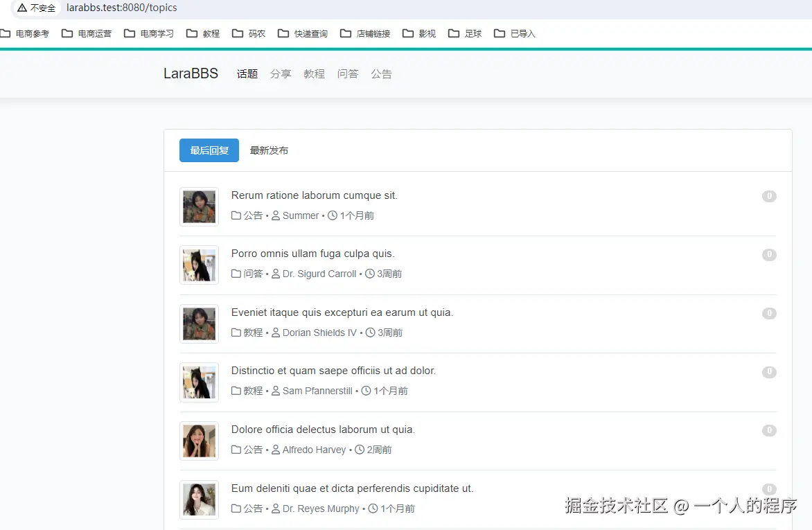
Task: Switch to the 最新发布 tab
Action: [269, 150]
